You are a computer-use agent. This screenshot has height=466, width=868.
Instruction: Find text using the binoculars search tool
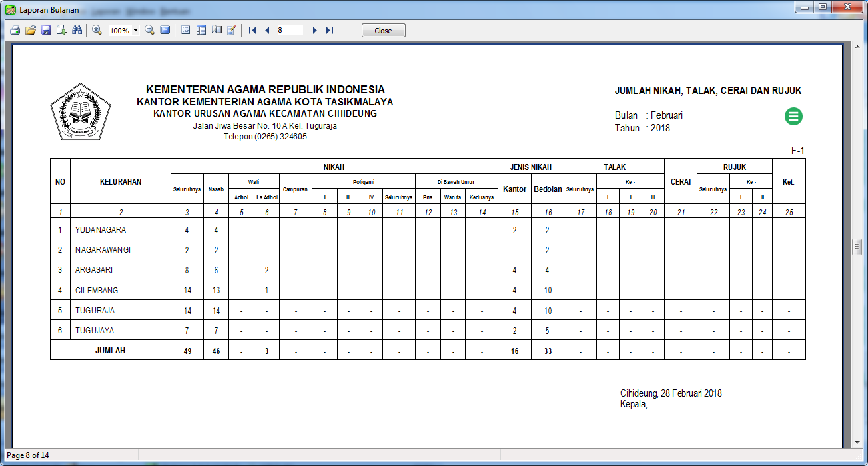click(x=75, y=29)
